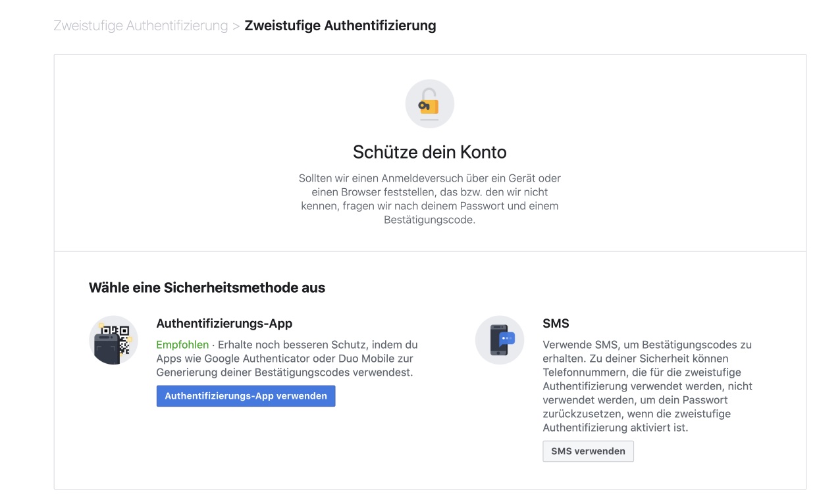Click the SMS phone icon
The image size is (817, 504).
click(499, 340)
